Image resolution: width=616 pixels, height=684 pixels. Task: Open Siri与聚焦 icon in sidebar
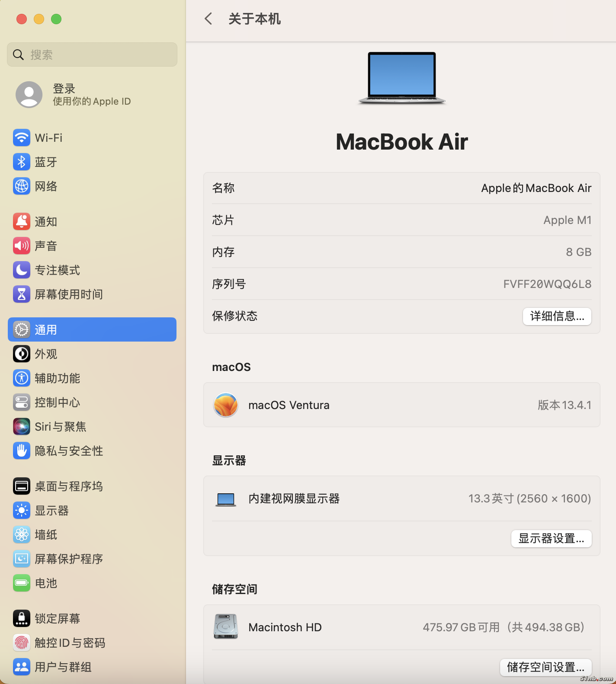[22, 427]
